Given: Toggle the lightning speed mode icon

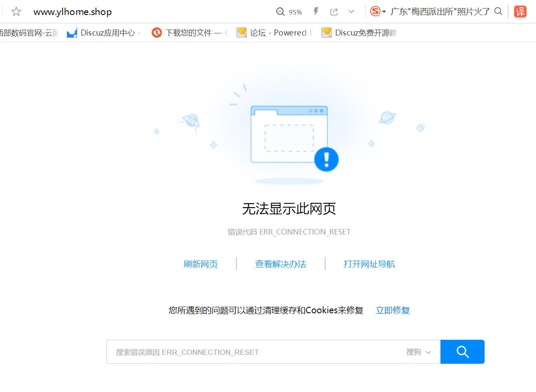Looking at the screenshot, I should (x=316, y=12).
